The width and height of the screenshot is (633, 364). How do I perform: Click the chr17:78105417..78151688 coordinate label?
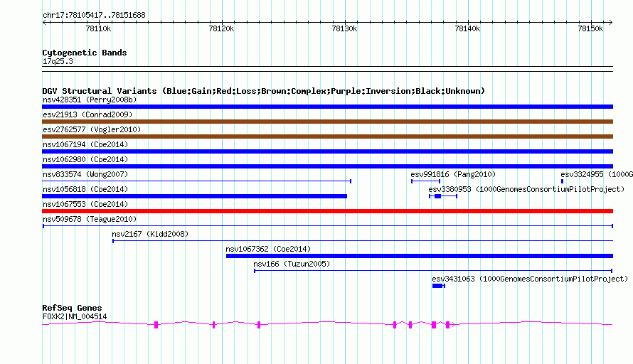[x=94, y=15]
